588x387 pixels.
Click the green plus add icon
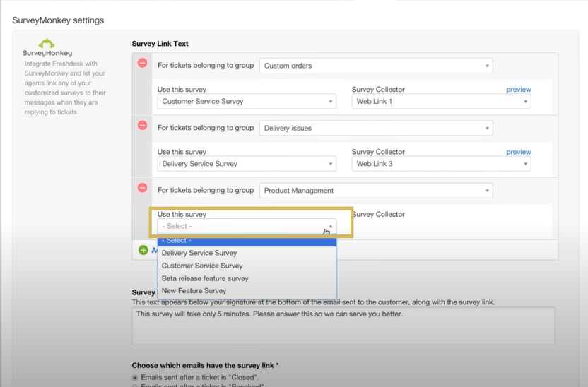143,250
